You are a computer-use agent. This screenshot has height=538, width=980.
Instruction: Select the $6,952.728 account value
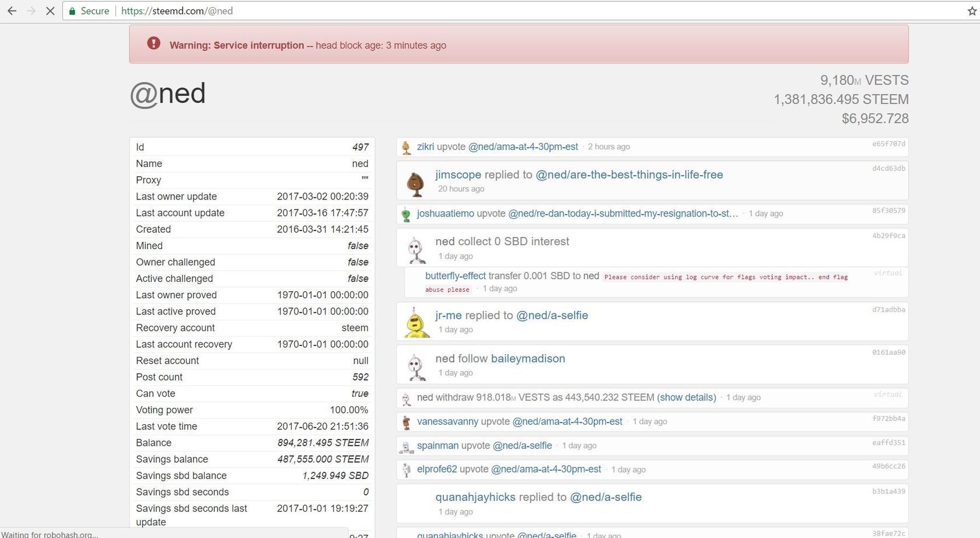[875, 118]
